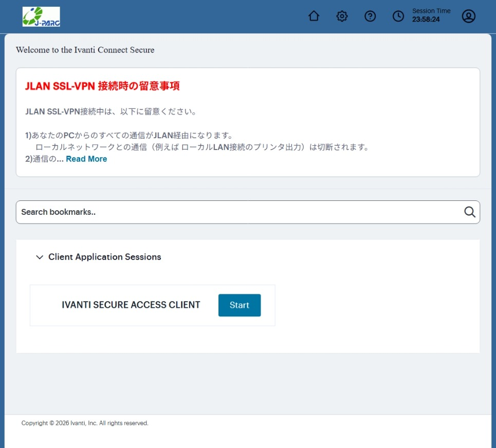This screenshot has height=448, width=496.
Task: Click the Session Time label
Action: [x=431, y=11]
